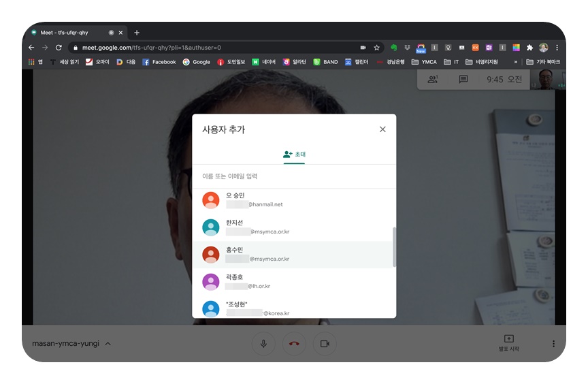
Task: Expand the IT bookmark folder
Action: [451, 62]
